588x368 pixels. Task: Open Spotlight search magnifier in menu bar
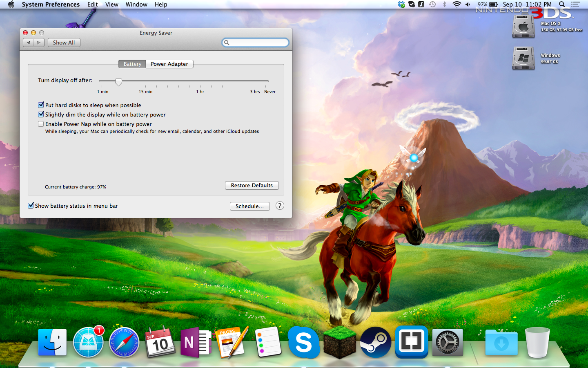point(562,4)
